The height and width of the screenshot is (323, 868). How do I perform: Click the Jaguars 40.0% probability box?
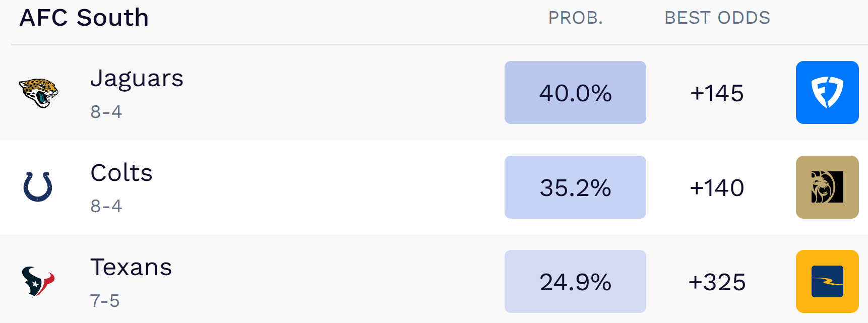click(x=575, y=93)
